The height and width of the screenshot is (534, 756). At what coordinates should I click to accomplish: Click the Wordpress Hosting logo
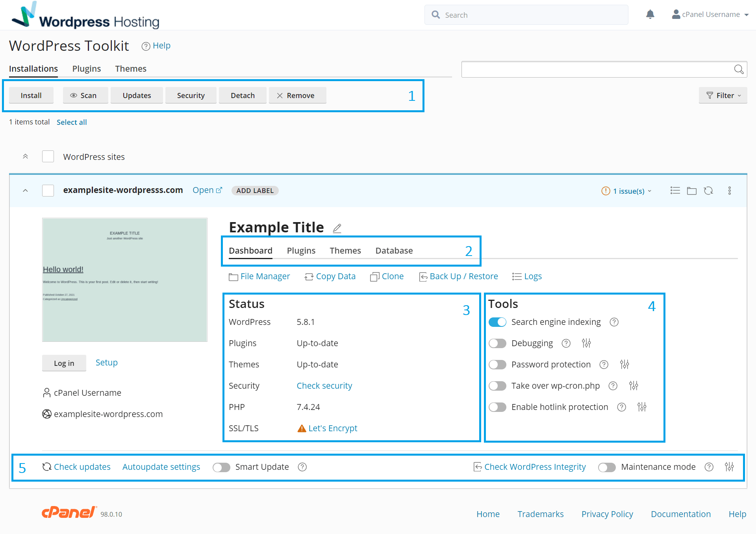click(85, 15)
